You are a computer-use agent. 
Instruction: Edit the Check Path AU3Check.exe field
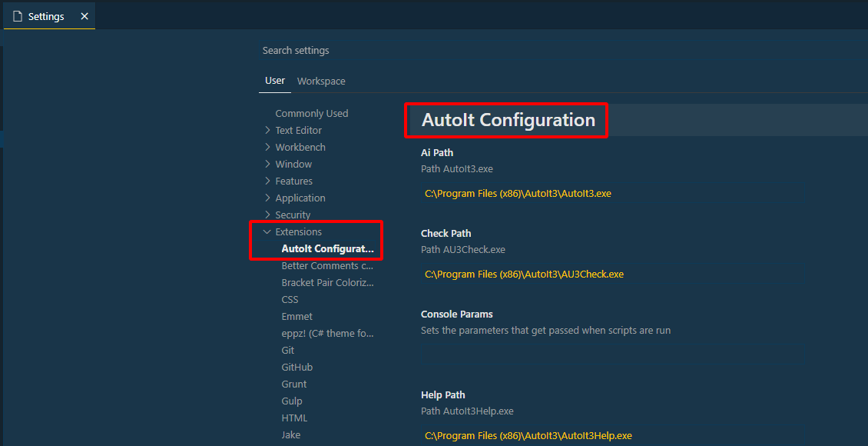(611, 275)
